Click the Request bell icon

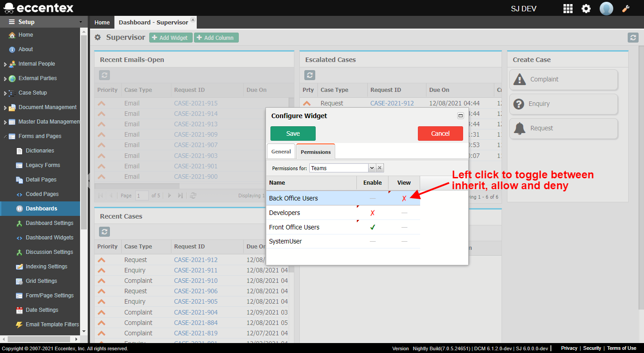(x=520, y=128)
